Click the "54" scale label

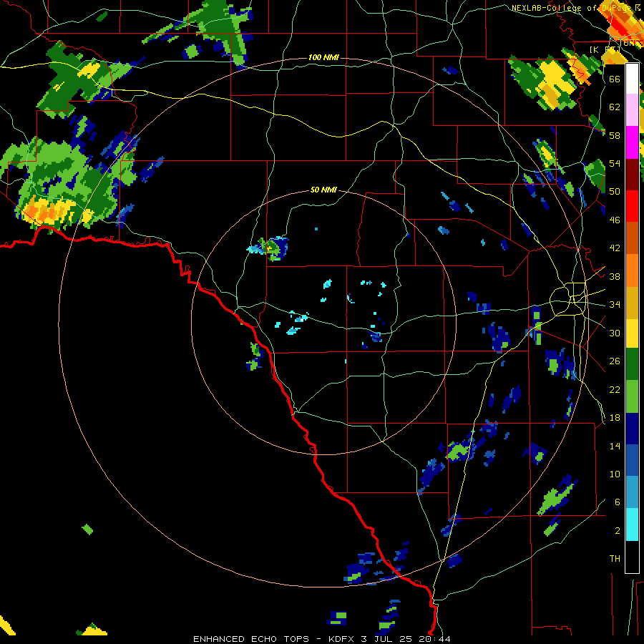point(615,163)
